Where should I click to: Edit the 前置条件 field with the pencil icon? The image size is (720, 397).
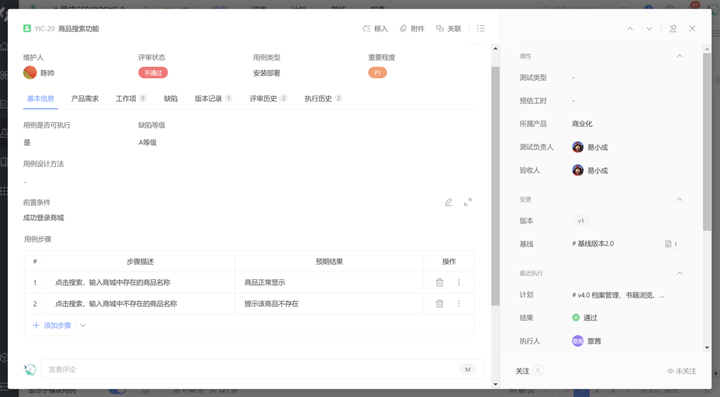pyautogui.click(x=449, y=202)
